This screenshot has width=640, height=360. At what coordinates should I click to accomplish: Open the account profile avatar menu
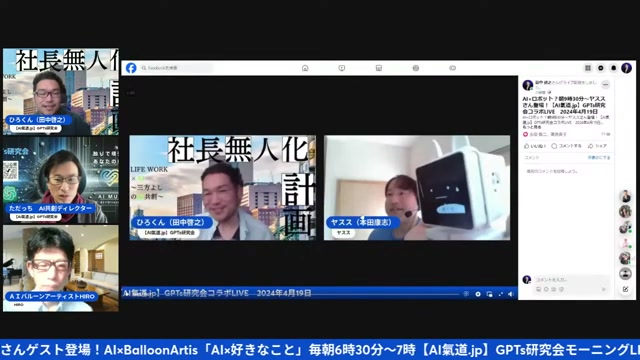[627, 68]
